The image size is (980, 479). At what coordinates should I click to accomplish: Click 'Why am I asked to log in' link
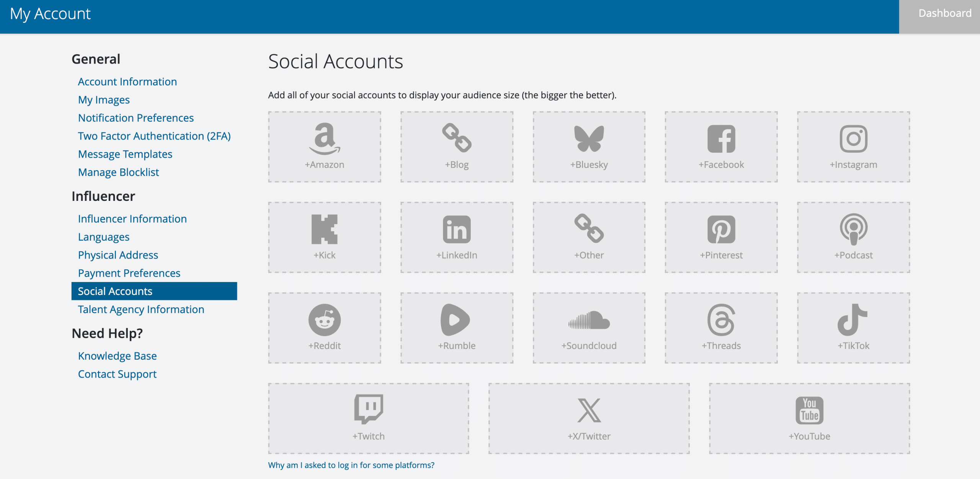[351, 465]
